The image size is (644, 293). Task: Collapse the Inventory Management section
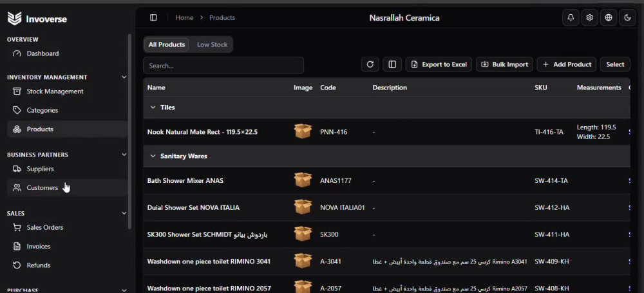(124, 77)
